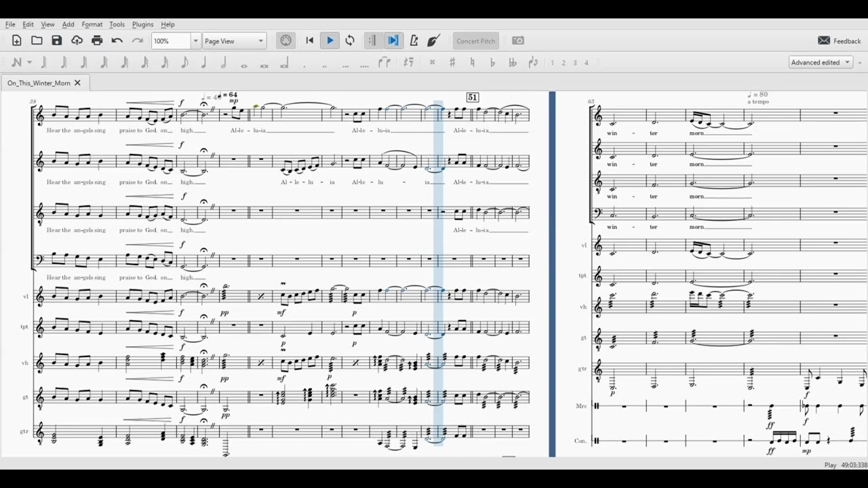Apply double flat accidental

click(x=512, y=62)
